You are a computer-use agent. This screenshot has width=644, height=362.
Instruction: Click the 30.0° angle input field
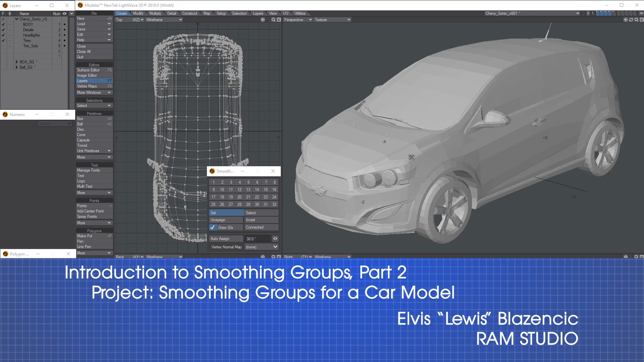click(257, 239)
